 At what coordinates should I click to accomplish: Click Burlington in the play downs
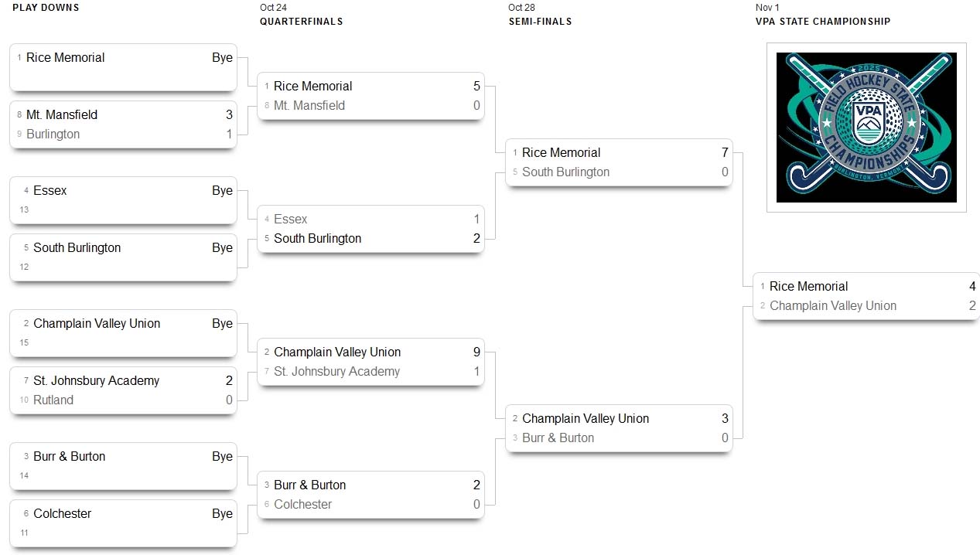pyautogui.click(x=53, y=134)
